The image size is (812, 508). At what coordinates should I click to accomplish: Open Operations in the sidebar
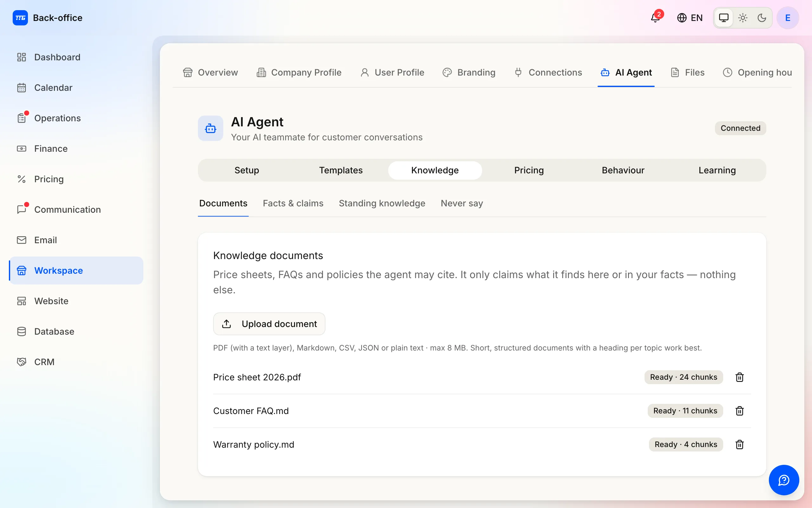pos(76,118)
